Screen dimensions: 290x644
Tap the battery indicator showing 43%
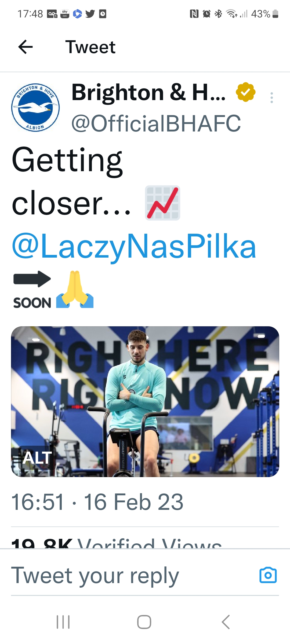(265, 14)
